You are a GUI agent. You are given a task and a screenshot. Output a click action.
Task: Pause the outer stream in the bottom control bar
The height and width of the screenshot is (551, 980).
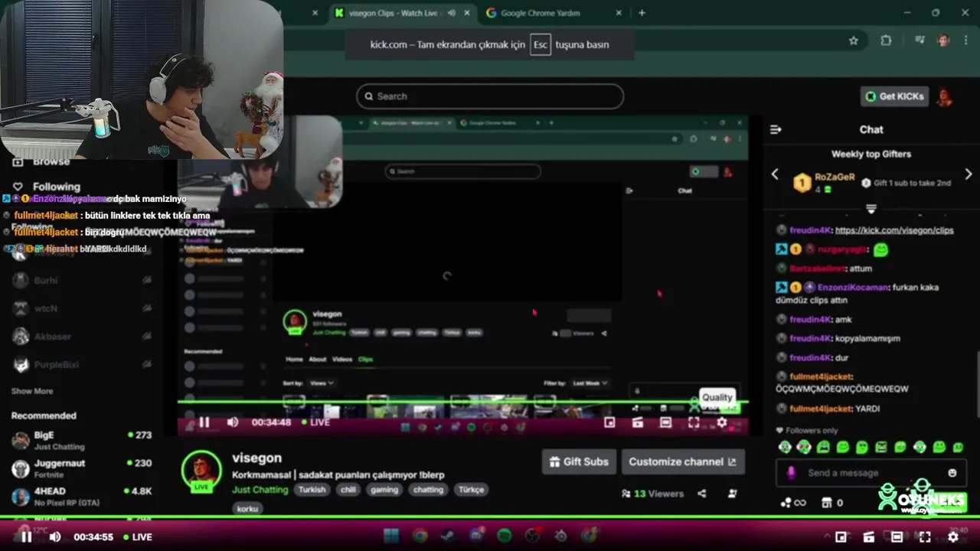coord(26,537)
